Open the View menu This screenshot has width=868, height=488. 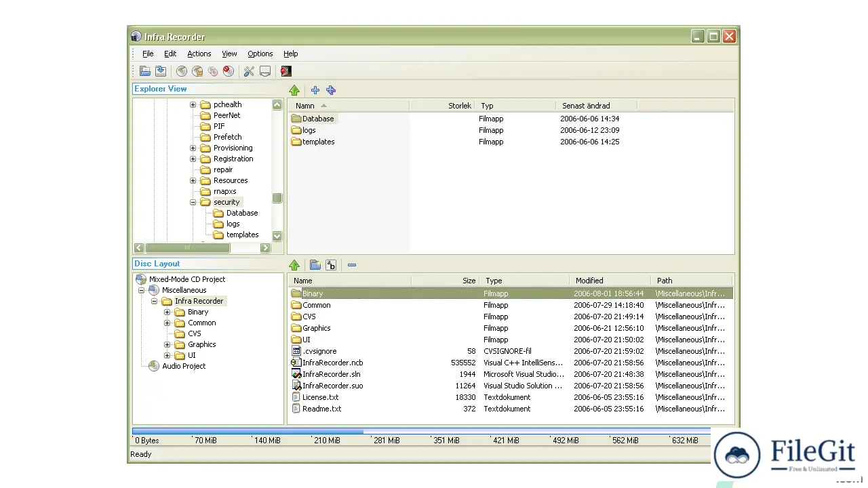(x=229, y=54)
